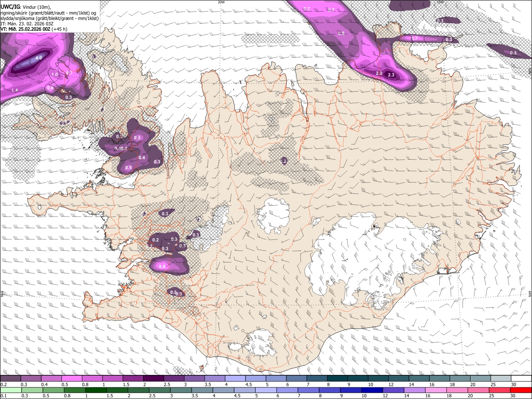Click the '15W' longitude label
This screenshot has height=399, width=532.
pyautogui.click(x=441, y=2)
